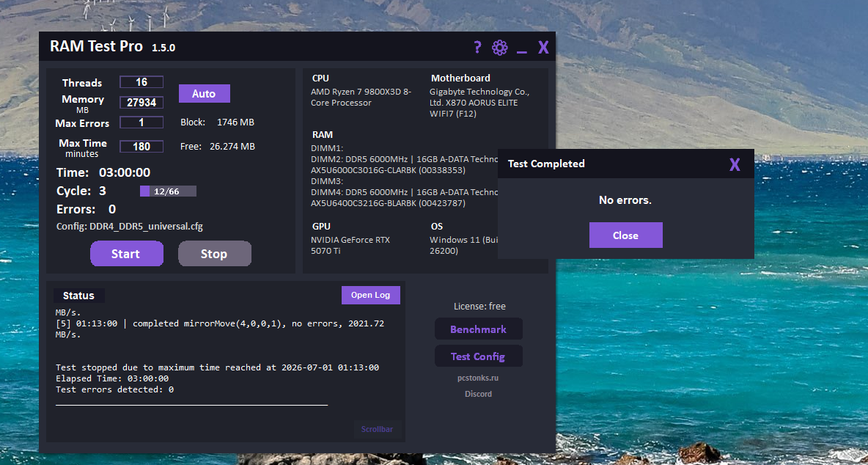The height and width of the screenshot is (465, 868).
Task: Click AMD Ryzen 7 9800X3D CPU text
Action: (361, 97)
